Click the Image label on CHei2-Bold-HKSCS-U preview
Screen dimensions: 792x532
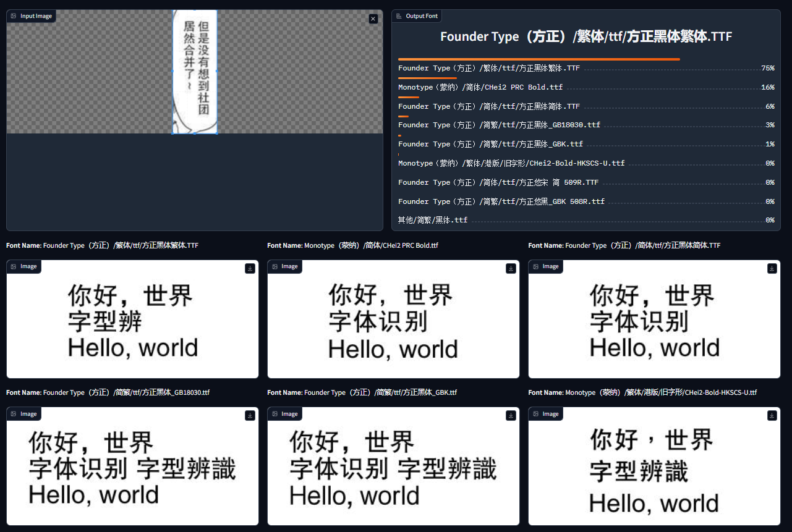[x=545, y=414]
